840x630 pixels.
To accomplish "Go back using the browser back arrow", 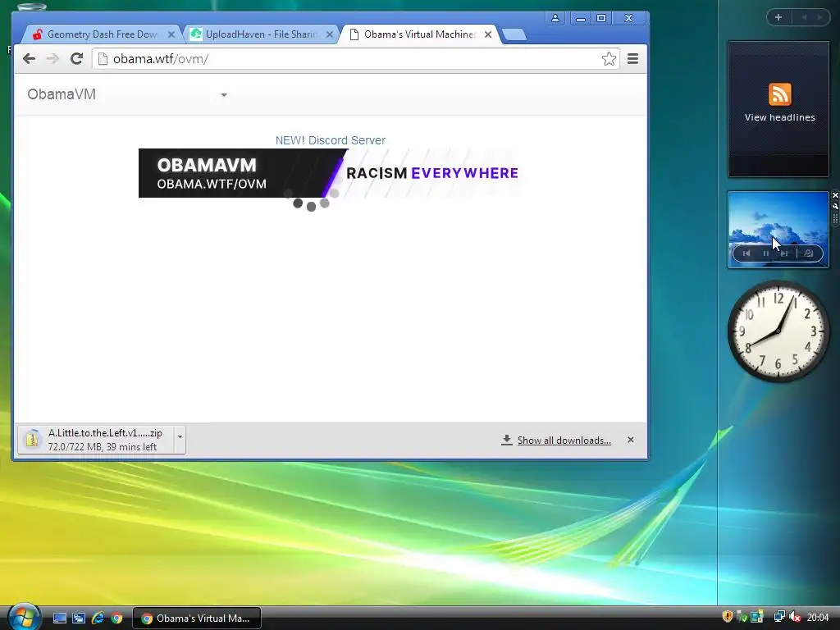I will click(x=29, y=58).
